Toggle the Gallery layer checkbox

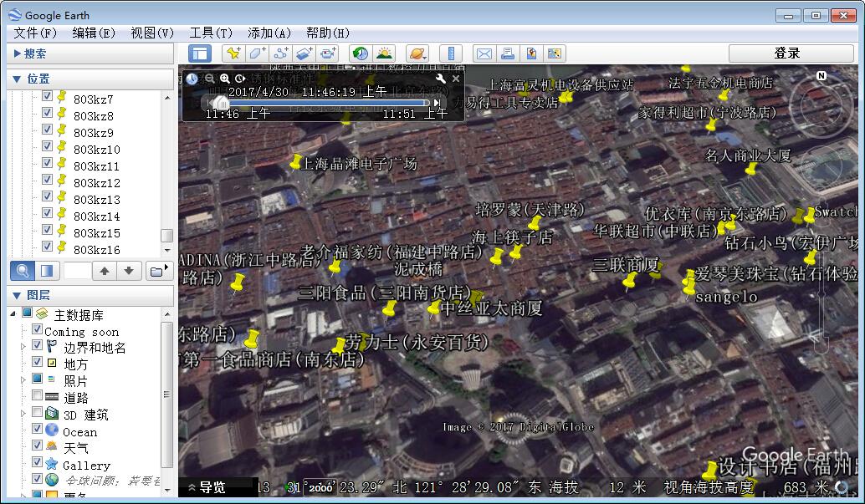(37, 461)
